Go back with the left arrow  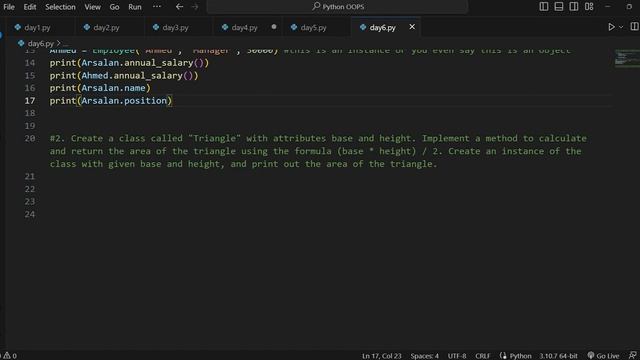(x=179, y=7)
